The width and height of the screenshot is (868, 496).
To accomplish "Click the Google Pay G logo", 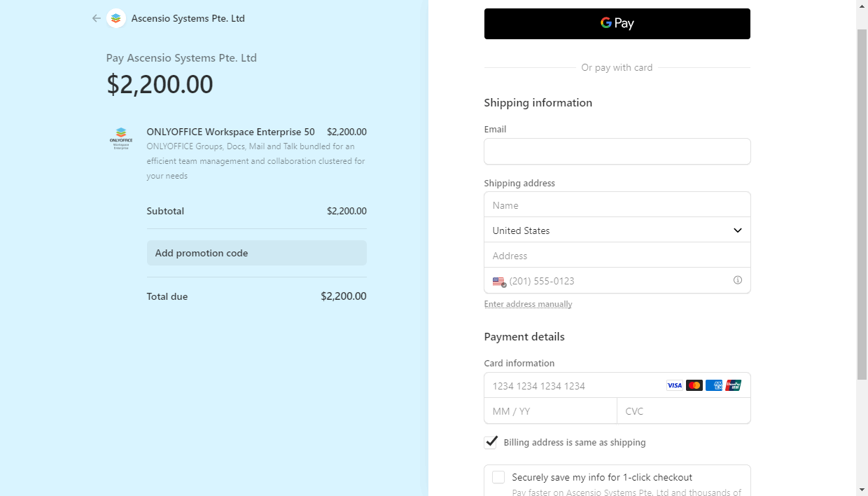I will coord(606,23).
